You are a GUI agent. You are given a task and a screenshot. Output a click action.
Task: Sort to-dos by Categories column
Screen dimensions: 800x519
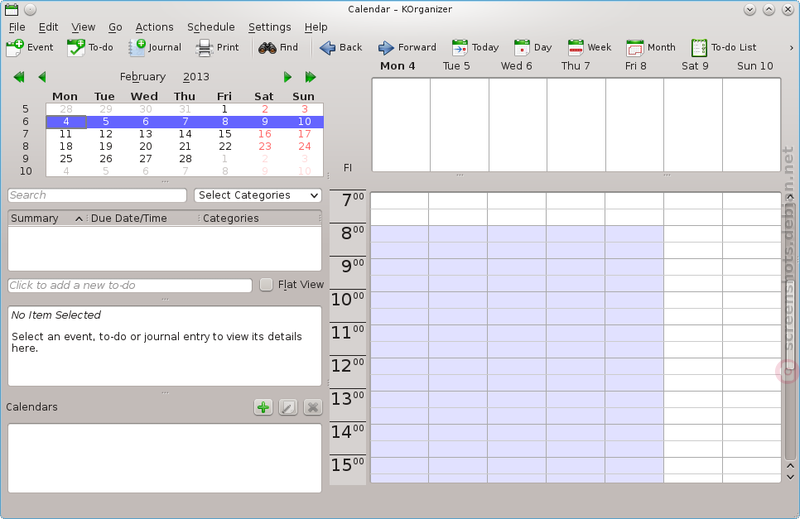259,218
